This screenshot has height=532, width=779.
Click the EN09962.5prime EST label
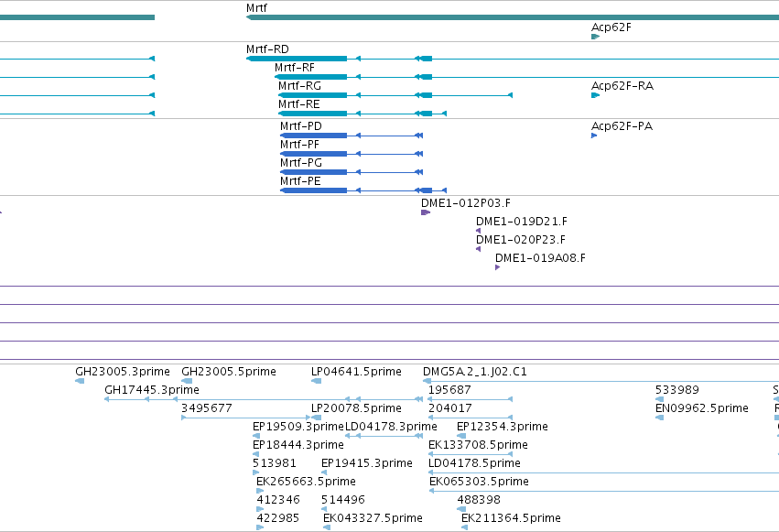[x=701, y=408]
